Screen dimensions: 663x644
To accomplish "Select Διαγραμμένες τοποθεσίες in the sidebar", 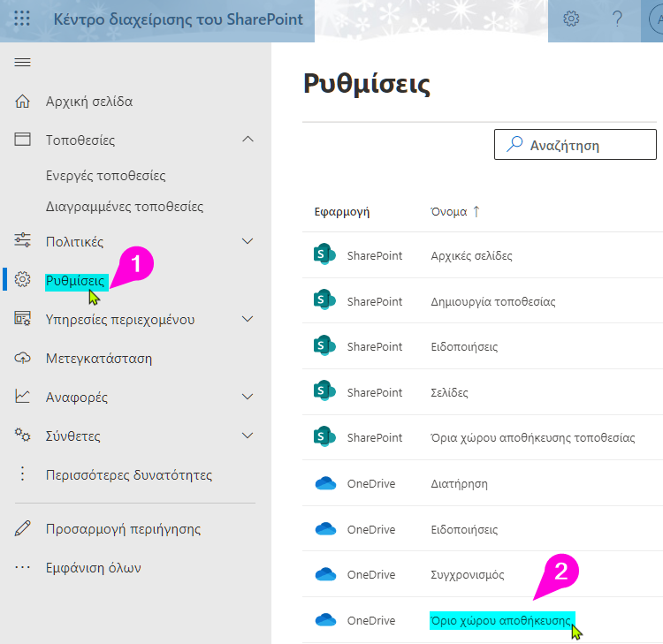I will tap(125, 207).
